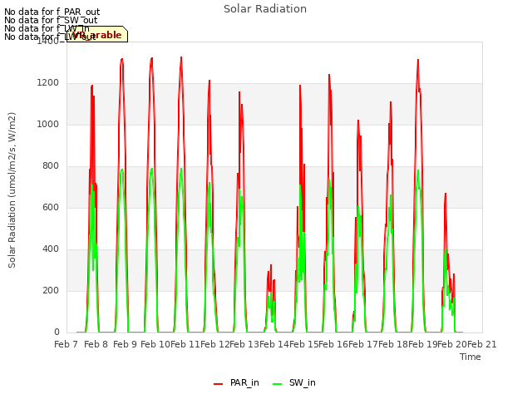Screen dimensions: 532x399
Task: Select the VR_arable label box
Action: tap(97, 34)
